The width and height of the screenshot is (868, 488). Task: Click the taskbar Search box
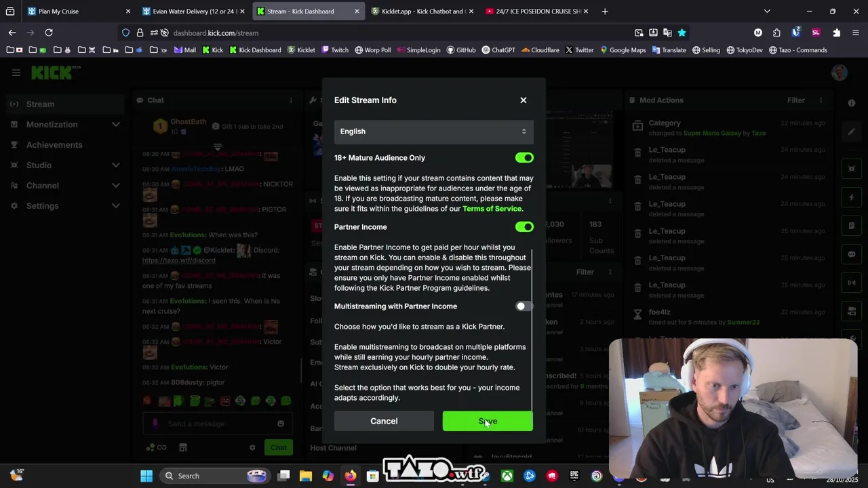point(216,476)
